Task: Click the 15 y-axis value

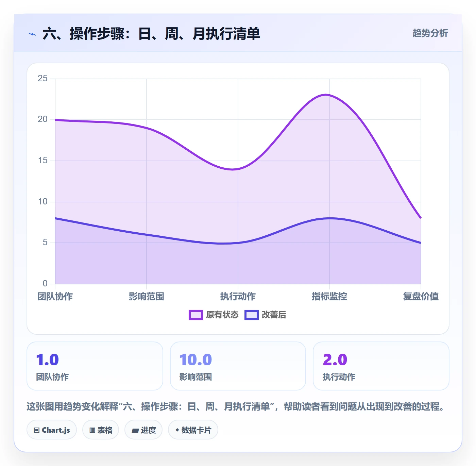Action: [43, 161]
